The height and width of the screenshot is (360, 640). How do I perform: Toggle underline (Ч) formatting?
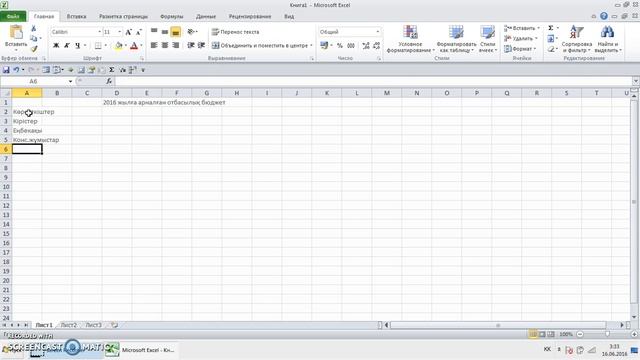pos(77,45)
